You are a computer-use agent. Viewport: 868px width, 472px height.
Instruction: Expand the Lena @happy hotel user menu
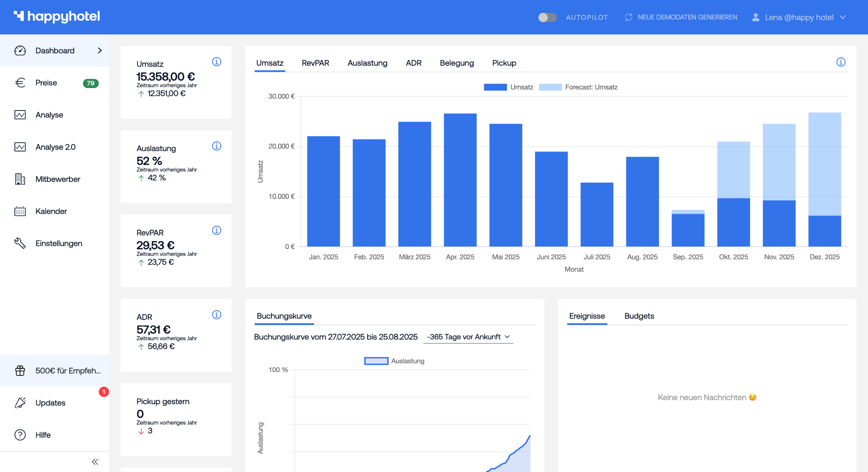[799, 17]
